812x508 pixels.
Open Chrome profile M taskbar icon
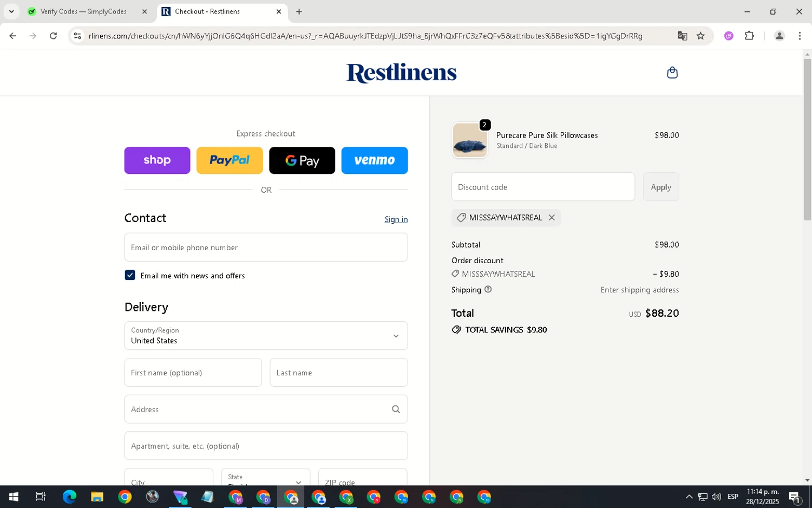(x=235, y=497)
